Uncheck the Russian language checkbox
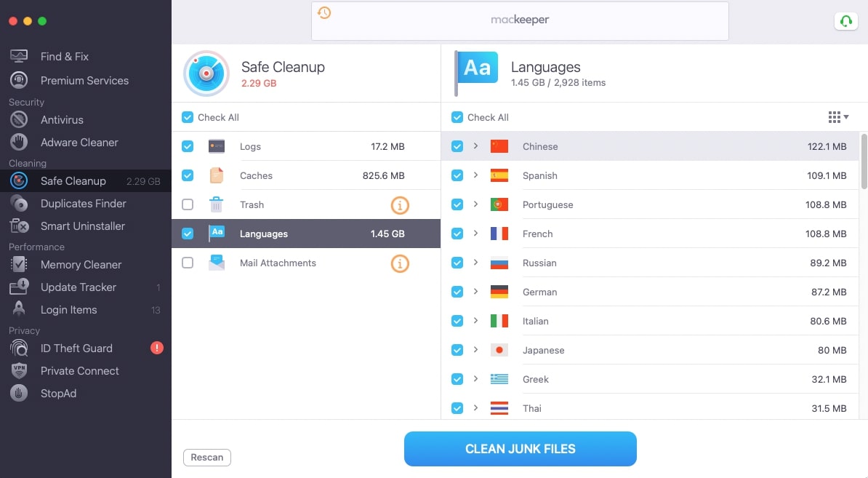The width and height of the screenshot is (868, 478). (x=457, y=263)
